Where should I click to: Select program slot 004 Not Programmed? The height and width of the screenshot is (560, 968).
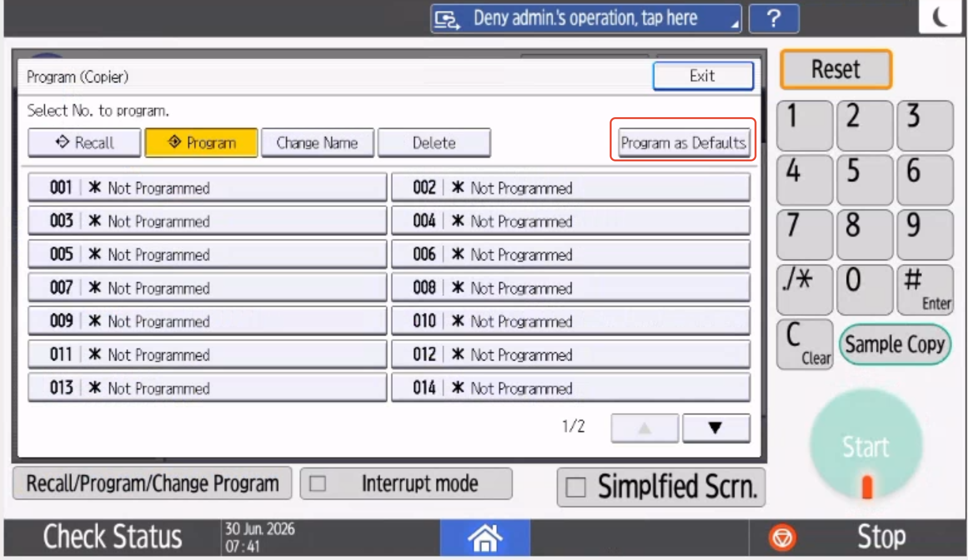pyautogui.click(x=571, y=221)
